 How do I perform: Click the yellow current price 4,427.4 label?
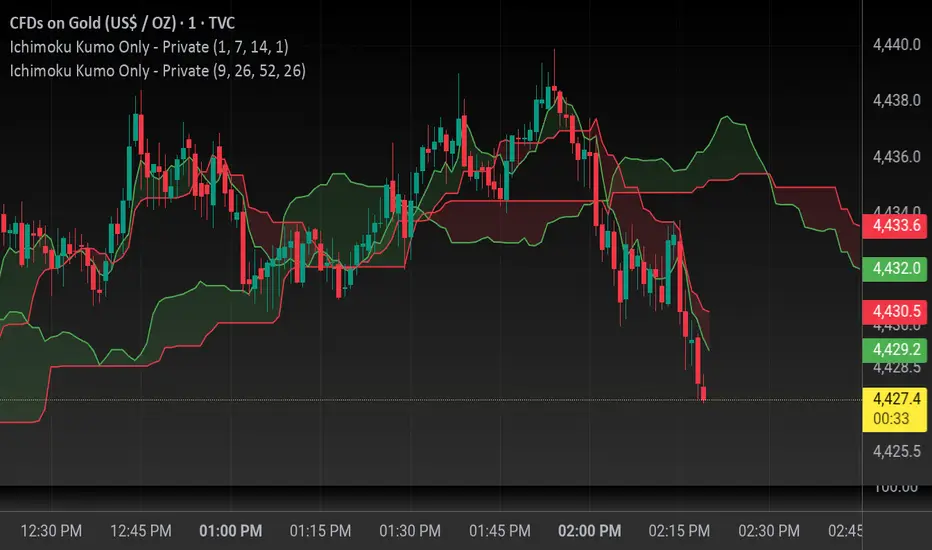coord(895,409)
